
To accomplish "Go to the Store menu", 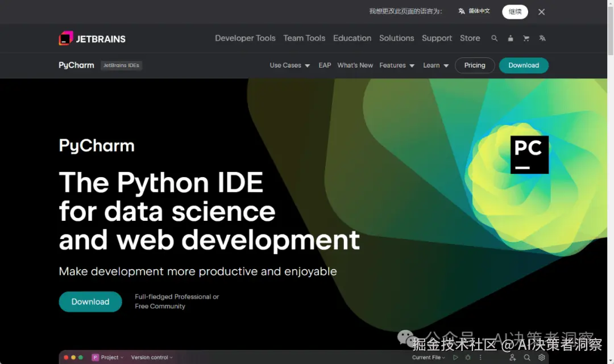I will [x=470, y=38].
